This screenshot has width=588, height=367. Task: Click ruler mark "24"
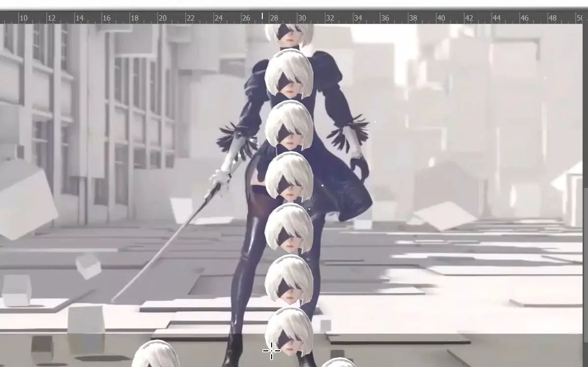218,18
